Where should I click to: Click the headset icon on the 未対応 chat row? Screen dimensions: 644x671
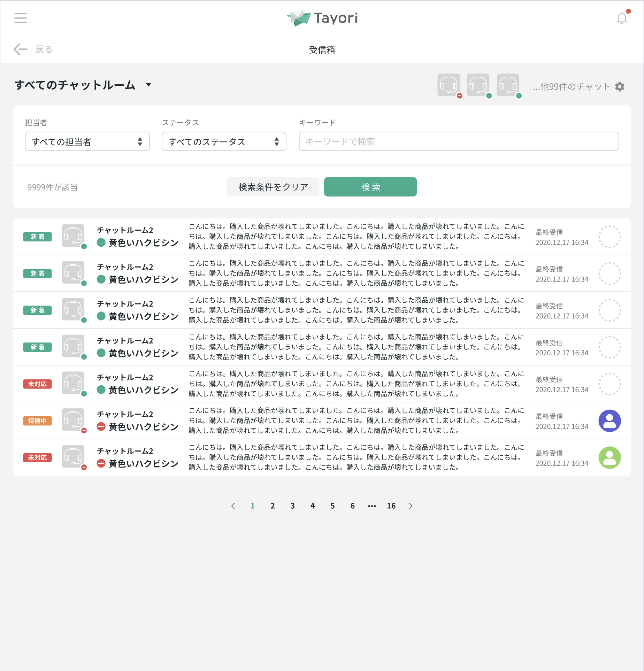click(x=73, y=383)
